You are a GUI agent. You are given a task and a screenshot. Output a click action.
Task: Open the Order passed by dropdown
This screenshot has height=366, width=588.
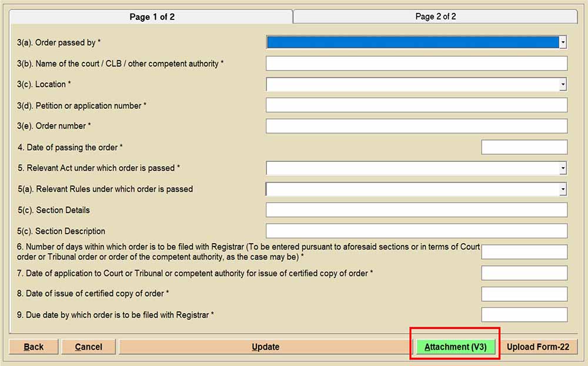click(563, 42)
